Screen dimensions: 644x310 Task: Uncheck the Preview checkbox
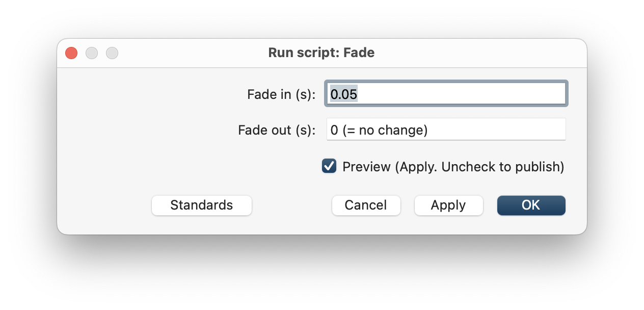pyautogui.click(x=329, y=166)
